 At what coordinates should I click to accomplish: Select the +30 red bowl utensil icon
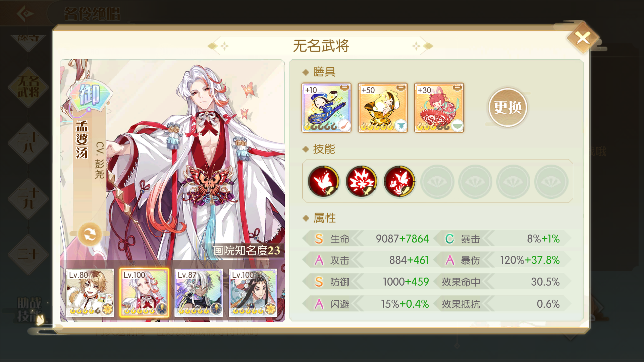tap(439, 108)
